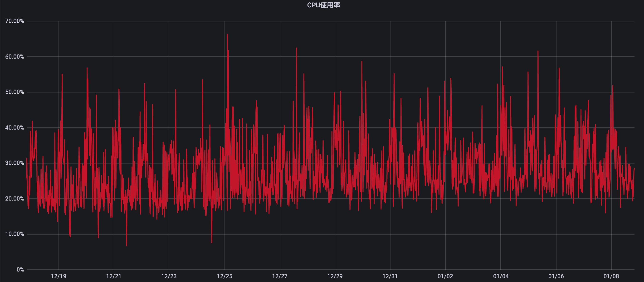Click the 40.00% y-axis label
This screenshot has width=644, height=282.
pos(15,127)
